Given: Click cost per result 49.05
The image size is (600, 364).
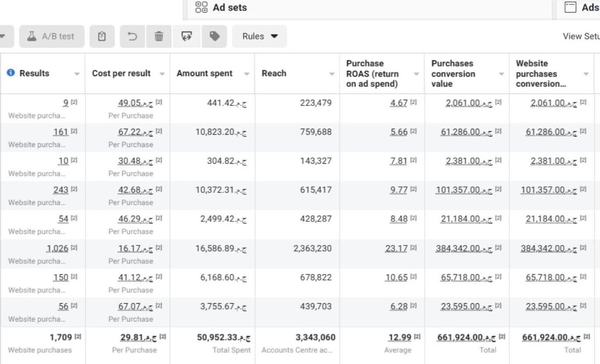Looking at the screenshot, I should 135,103.
